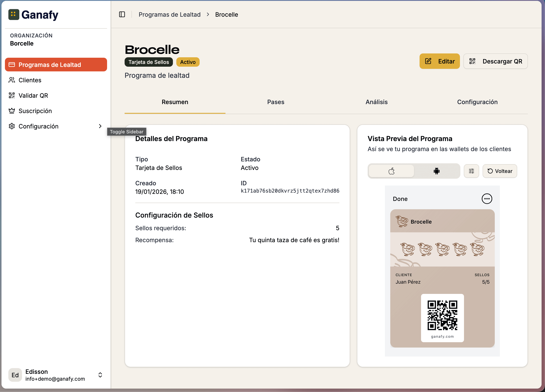Click the Editar button
Image resolution: width=545 pixels, height=392 pixels.
pos(439,61)
